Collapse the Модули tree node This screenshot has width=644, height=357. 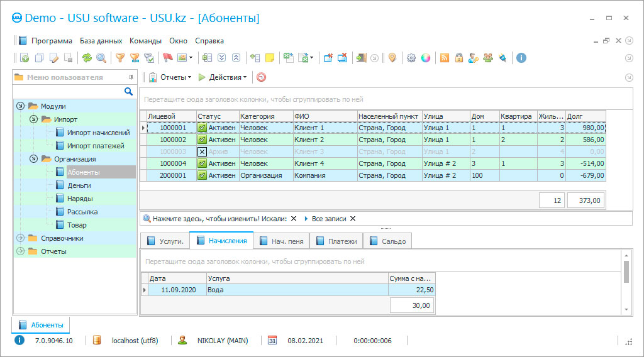point(21,106)
